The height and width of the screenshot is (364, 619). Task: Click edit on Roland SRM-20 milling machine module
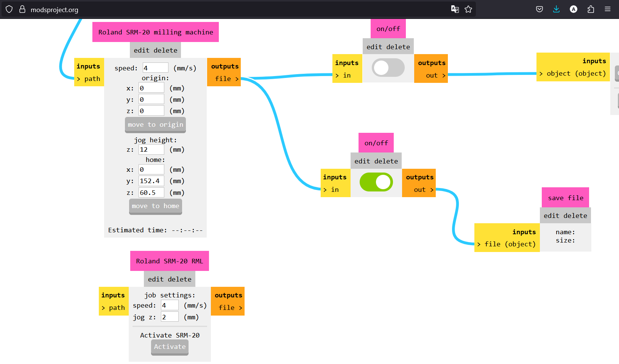click(142, 50)
